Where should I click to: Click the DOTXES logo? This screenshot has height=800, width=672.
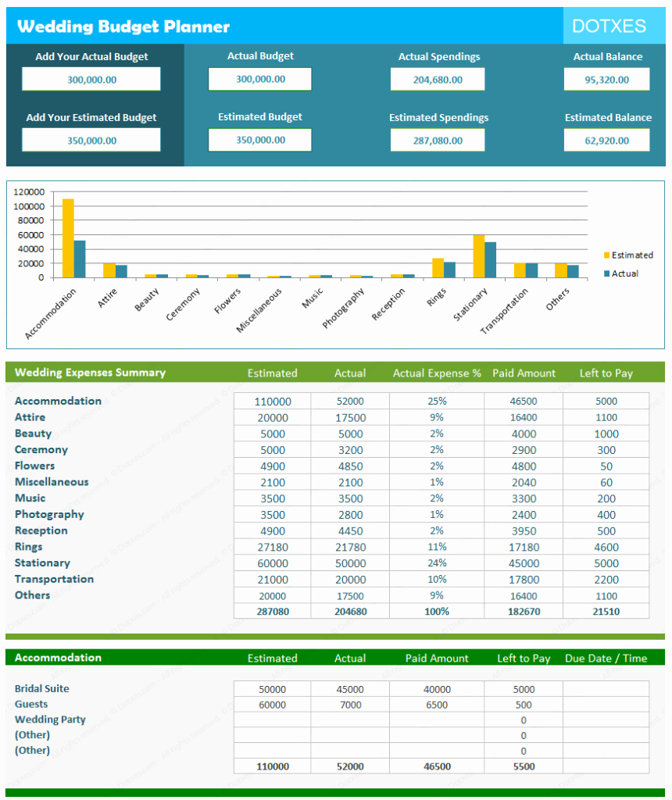tap(609, 26)
